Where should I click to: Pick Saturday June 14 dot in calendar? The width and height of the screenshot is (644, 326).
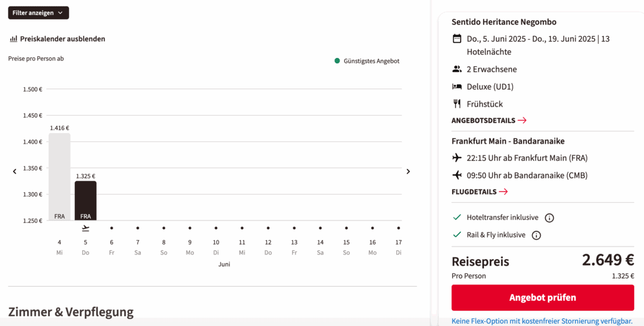320,227
